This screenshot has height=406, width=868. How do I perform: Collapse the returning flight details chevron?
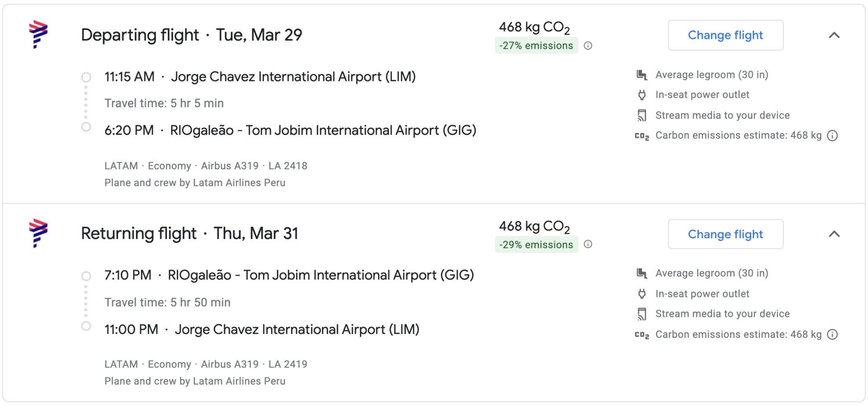pos(834,234)
